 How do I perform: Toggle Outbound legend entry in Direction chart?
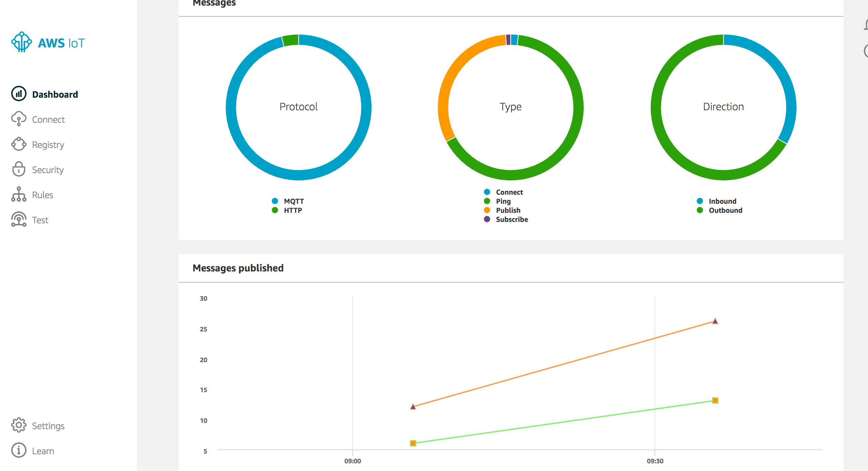click(x=725, y=210)
